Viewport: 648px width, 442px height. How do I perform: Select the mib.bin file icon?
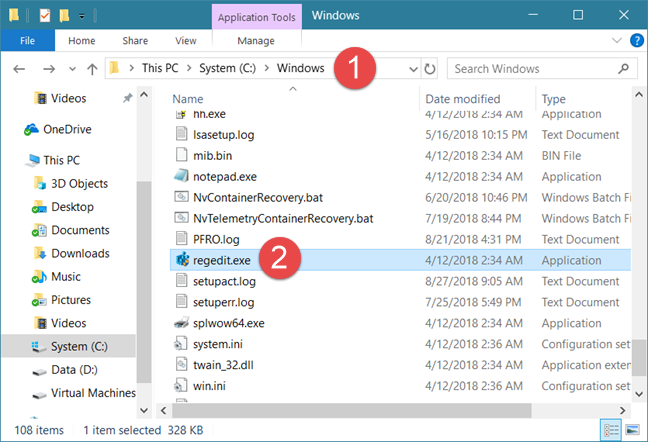point(181,155)
